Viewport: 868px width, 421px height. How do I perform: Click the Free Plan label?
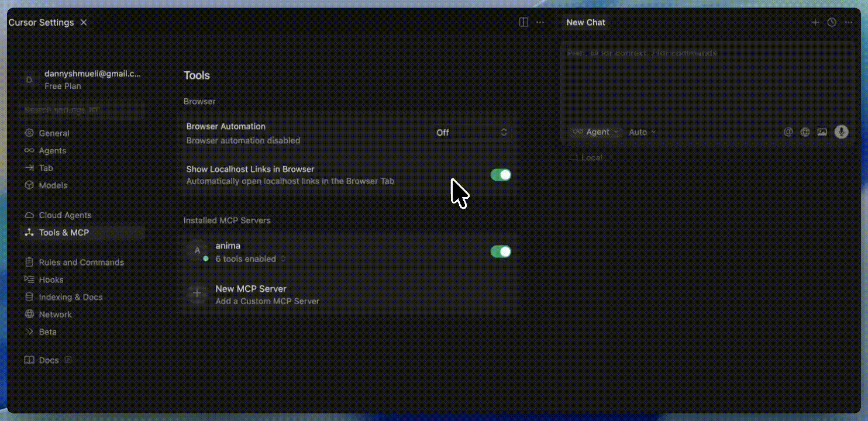click(x=63, y=86)
